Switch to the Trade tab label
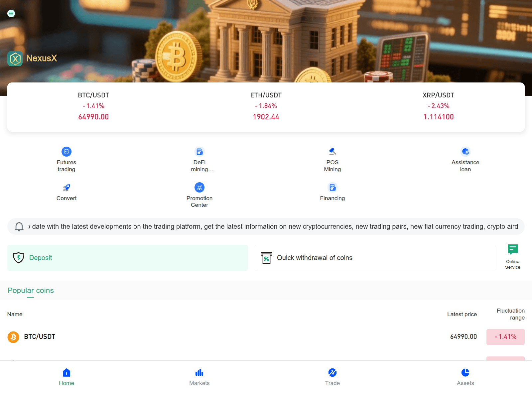This screenshot has width=532, height=399. click(x=332, y=383)
